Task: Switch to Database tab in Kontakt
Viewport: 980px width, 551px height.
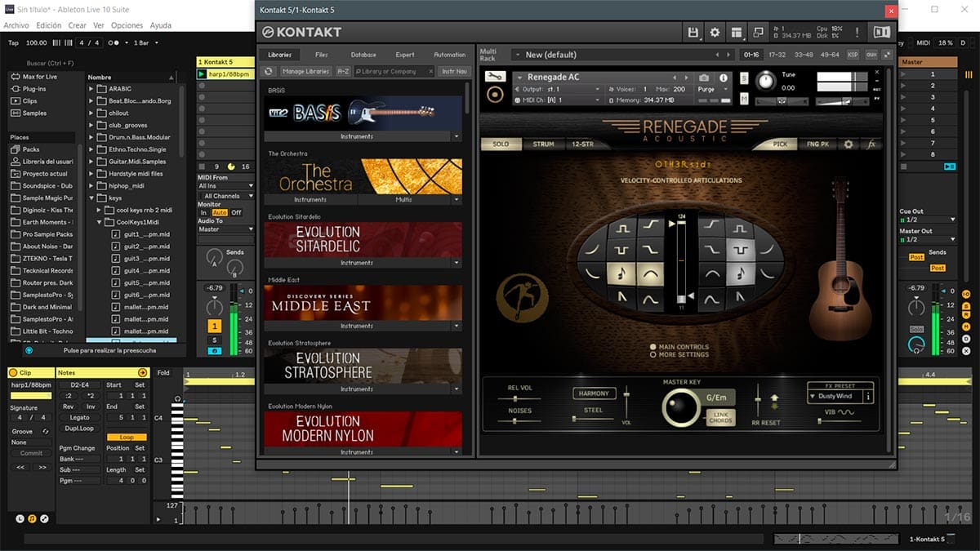Action: point(363,55)
